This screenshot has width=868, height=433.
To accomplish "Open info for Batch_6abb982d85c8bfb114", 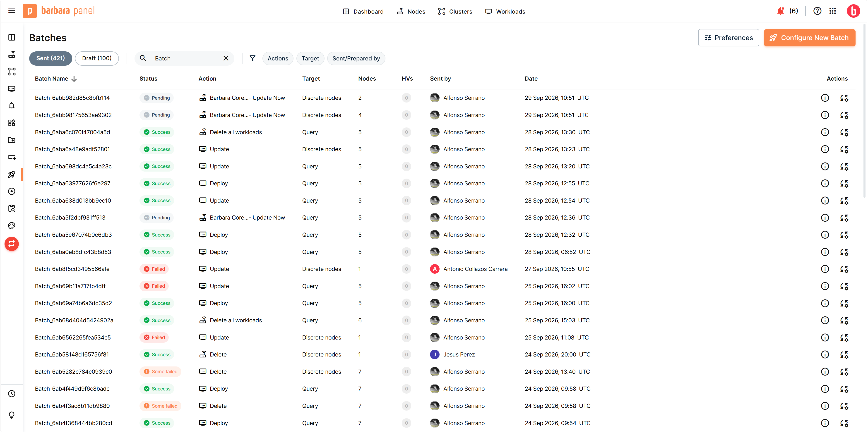I will 825,98.
